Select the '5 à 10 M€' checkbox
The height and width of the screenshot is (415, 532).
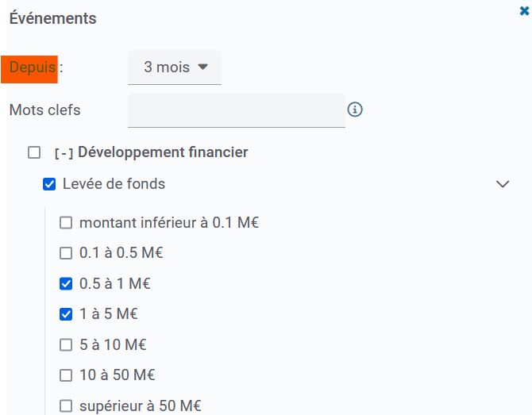tap(66, 345)
